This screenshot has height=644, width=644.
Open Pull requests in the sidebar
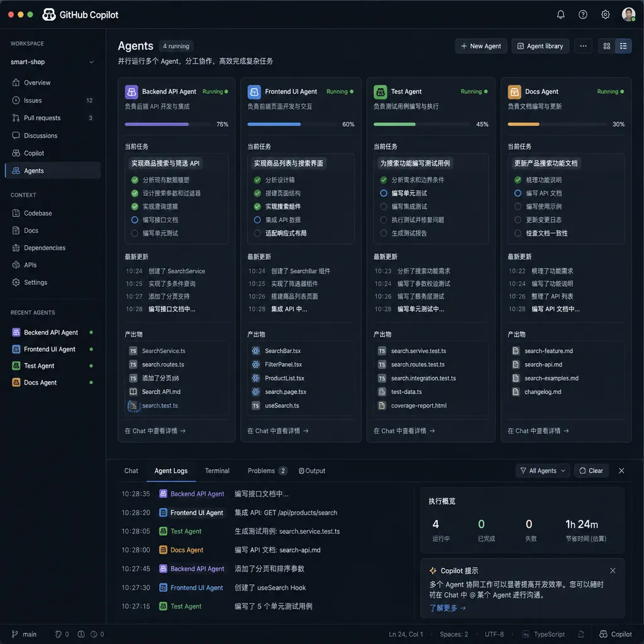53,118
